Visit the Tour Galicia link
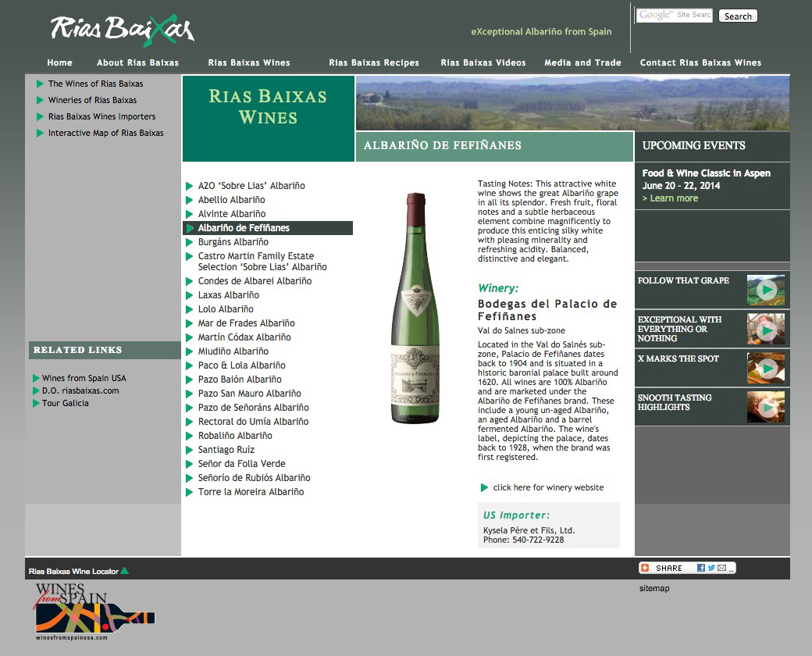The height and width of the screenshot is (656, 812). tap(66, 403)
